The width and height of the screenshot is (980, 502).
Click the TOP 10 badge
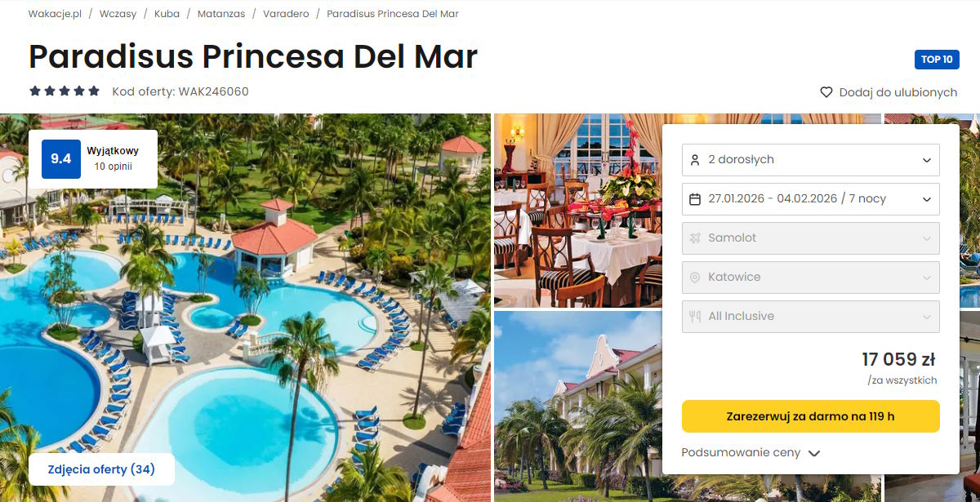pos(937,60)
